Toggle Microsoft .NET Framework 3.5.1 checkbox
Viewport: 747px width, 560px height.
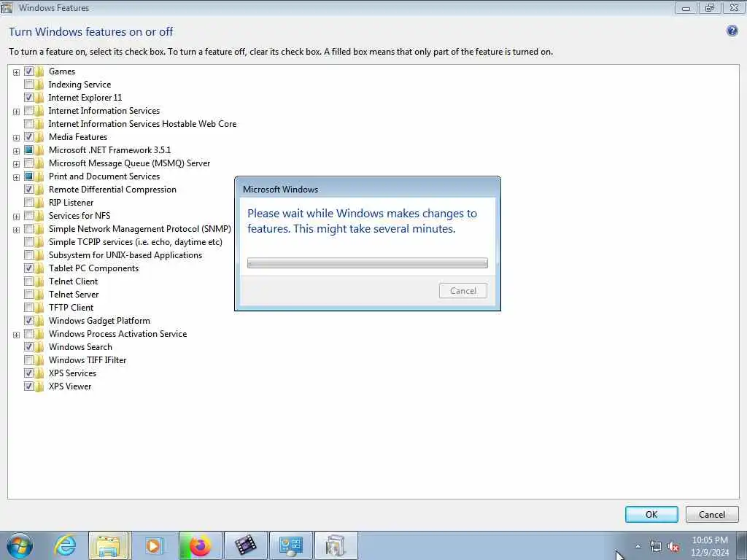(28, 150)
